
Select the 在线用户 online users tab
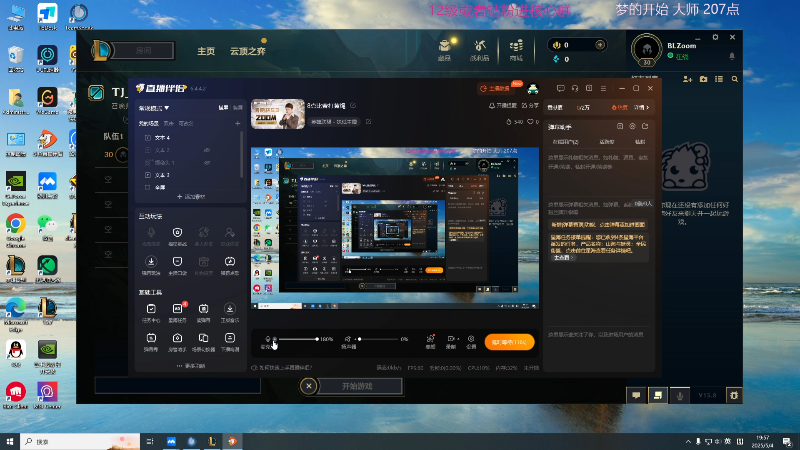566,142
